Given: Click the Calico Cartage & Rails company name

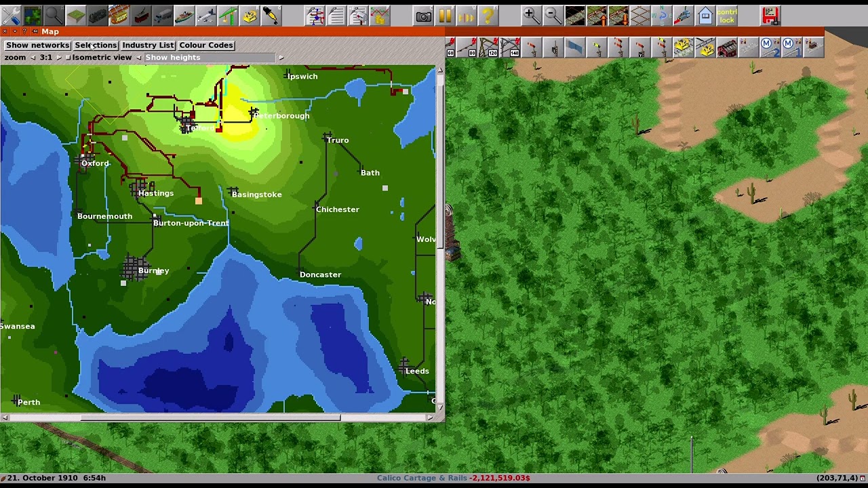Looking at the screenshot, I should pyautogui.click(x=422, y=478).
